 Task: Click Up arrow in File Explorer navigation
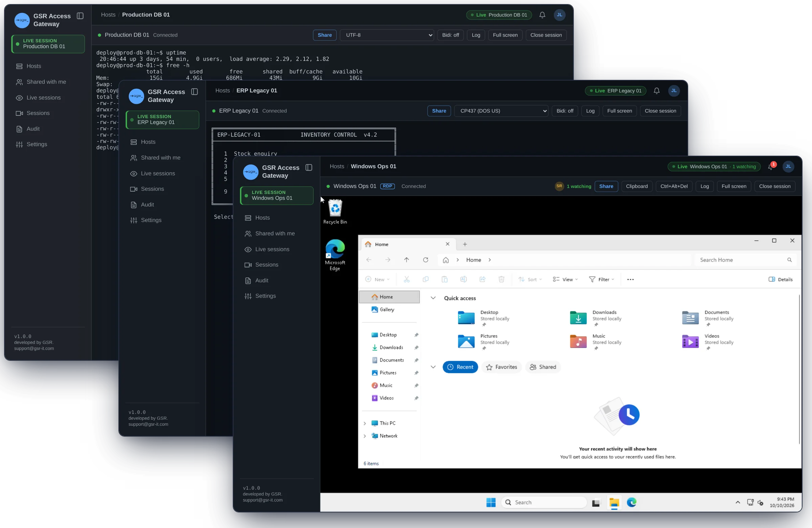[406, 260]
